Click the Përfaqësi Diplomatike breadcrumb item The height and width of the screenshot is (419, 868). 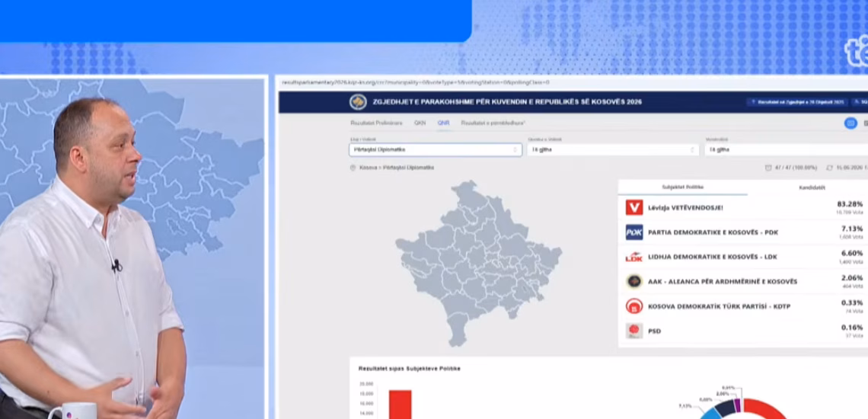pos(408,168)
